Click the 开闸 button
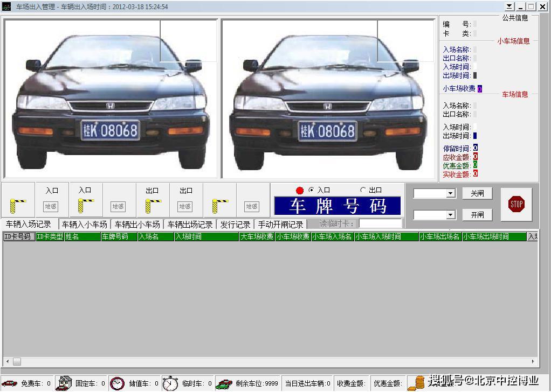551x392 pixels. point(477,215)
